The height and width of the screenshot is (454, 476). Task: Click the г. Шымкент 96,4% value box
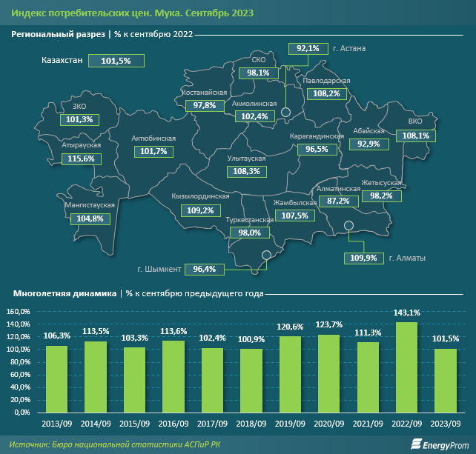click(205, 270)
